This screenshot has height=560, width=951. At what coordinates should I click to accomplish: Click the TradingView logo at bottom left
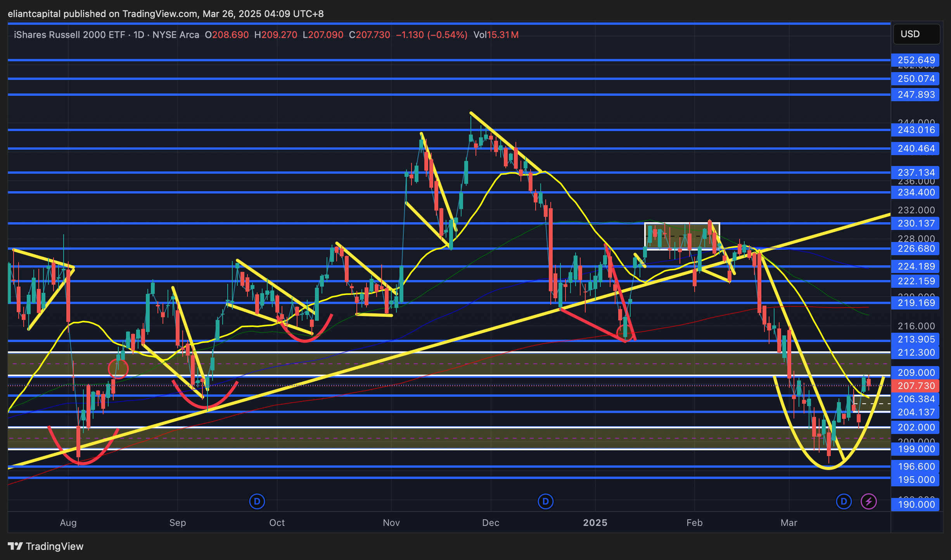pos(46,546)
